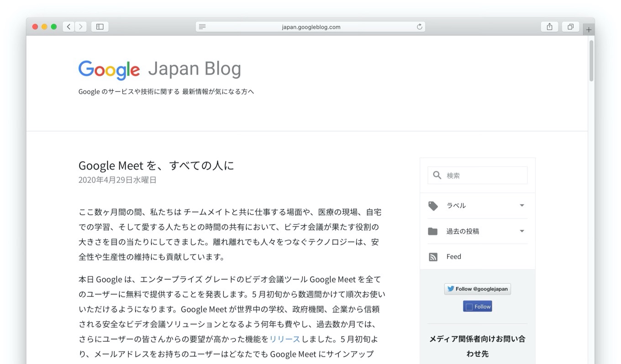
Task: Open the Share menu icon
Action: [x=549, y=27]
